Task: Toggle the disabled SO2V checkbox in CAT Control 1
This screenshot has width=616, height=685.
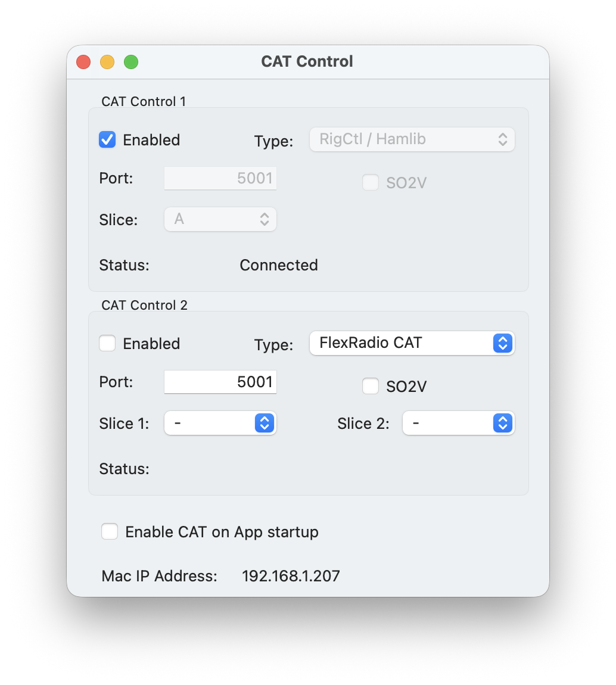Action: pos(371,183)
